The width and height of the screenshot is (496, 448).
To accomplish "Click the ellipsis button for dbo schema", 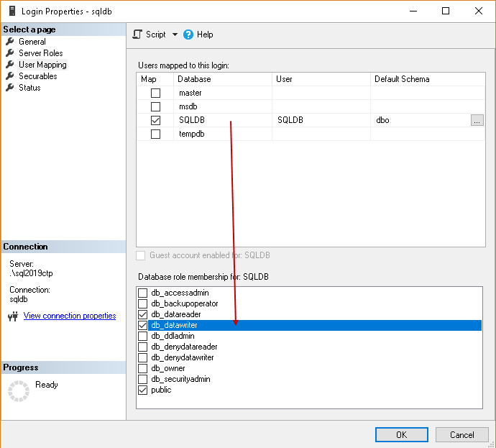I will [x=477, y=120].
